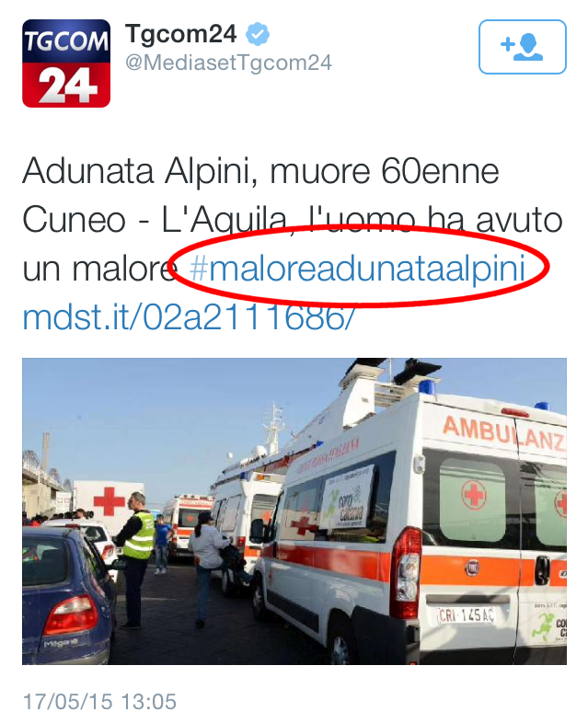Click the ambulance's red tail light
The width and height of the screenshot is (588, 723).
pyautogui.click(x=407, y=572)
